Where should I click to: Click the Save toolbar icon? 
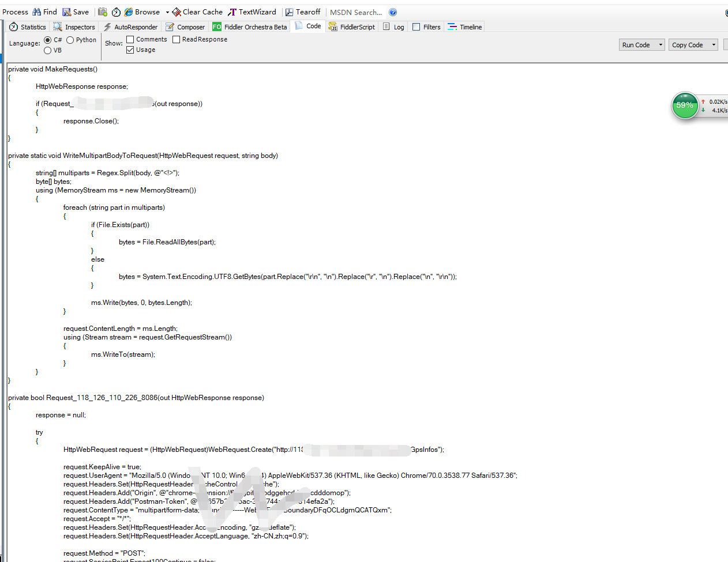tap(67, 12)
